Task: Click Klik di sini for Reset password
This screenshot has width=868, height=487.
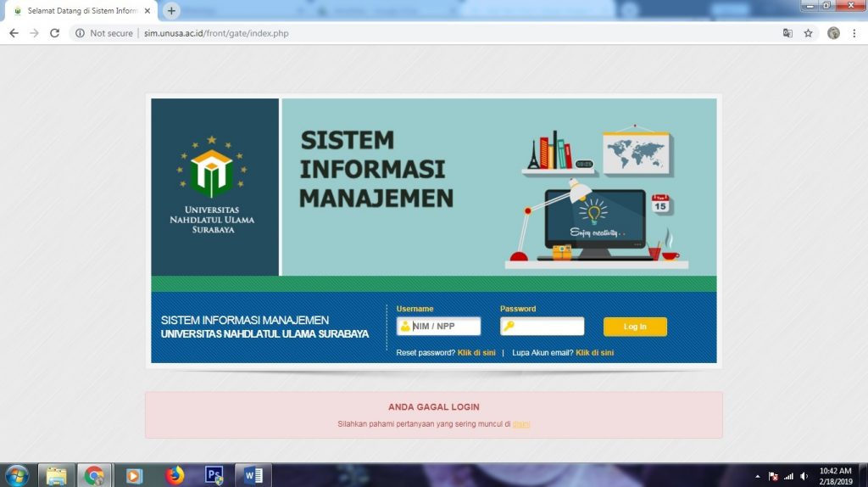Action: point(476,352)
